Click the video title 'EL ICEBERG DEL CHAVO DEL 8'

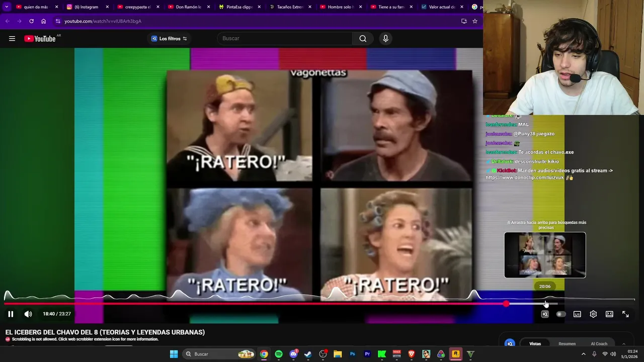[105, 332]
